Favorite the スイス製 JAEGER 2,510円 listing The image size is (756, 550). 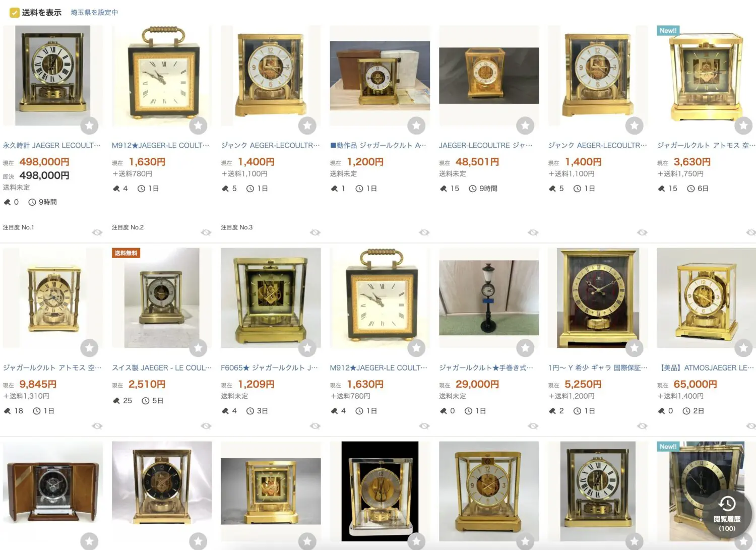pyautogui.click(x=198, y=348)
